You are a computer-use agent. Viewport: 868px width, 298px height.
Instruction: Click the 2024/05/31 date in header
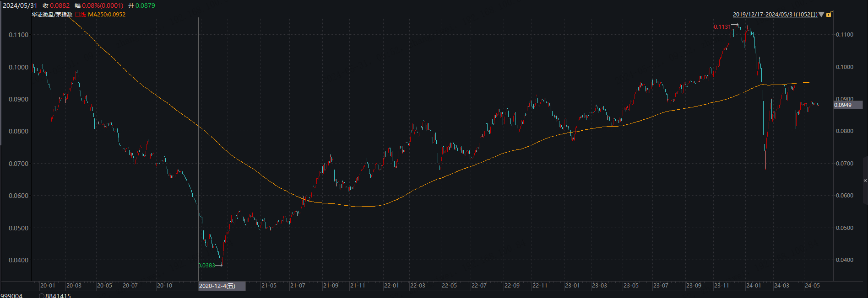pos(20,5)
